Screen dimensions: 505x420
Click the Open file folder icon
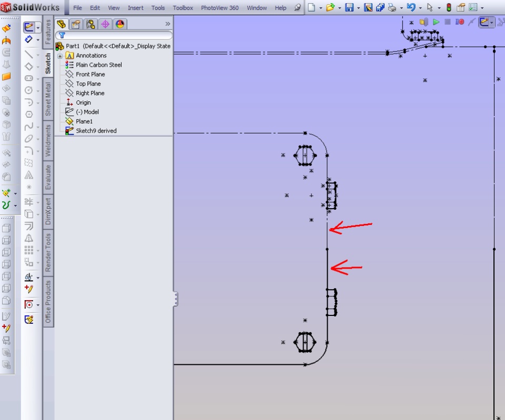[x=330, y=7]
